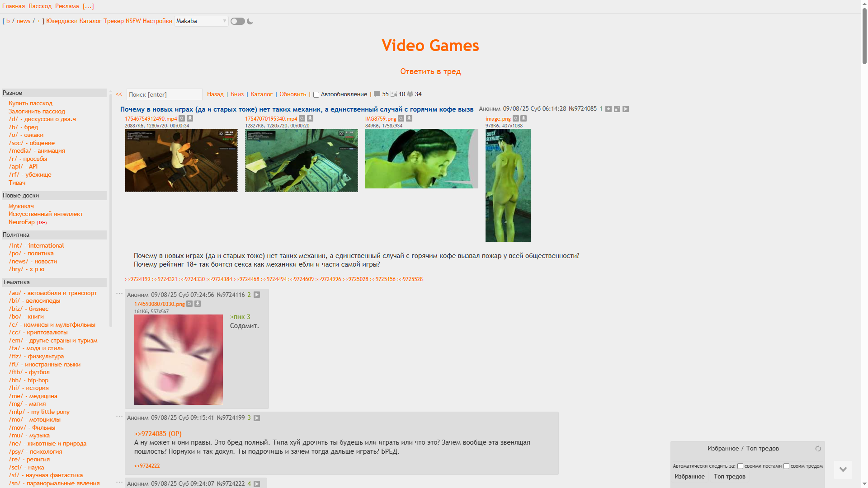Click image search icon for 17459308070330.png
The width and height of the screenshot is (868, 488).
(x=189, y=304)
